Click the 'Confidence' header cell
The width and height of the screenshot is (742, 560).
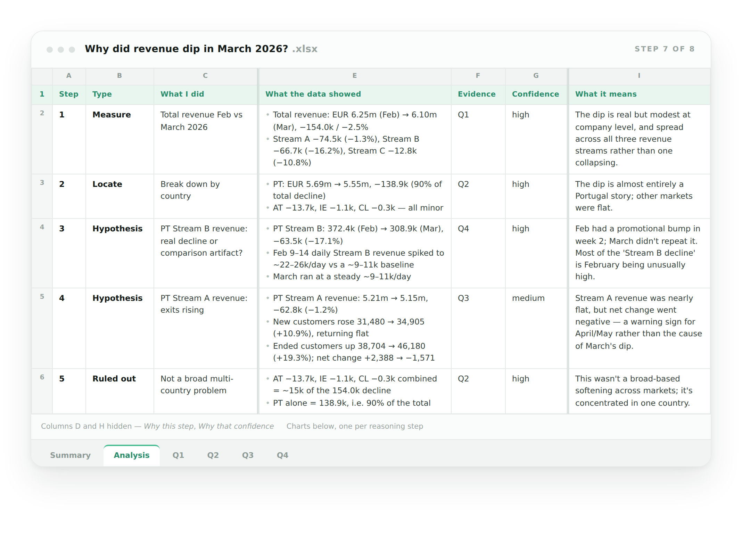[536, 94]
